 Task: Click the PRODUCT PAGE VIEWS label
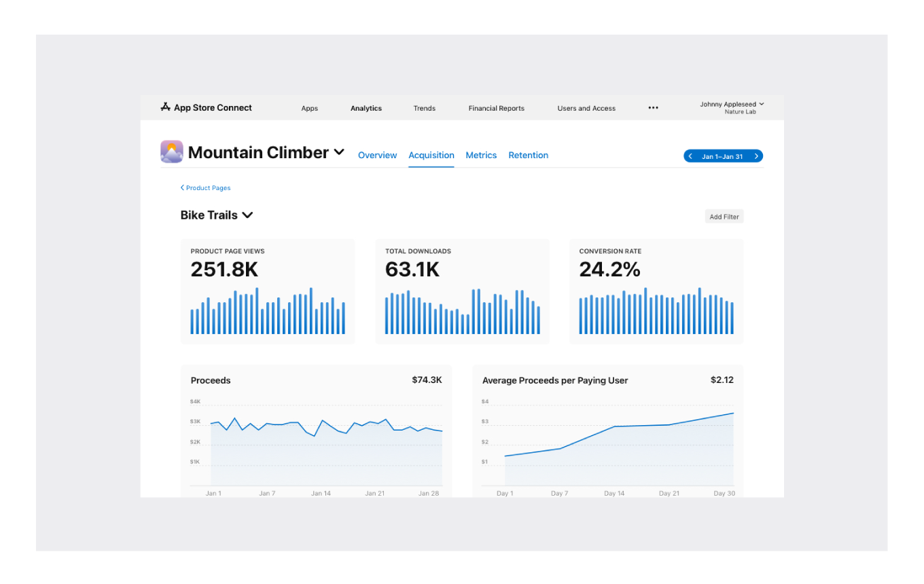[x=228, y=251]
